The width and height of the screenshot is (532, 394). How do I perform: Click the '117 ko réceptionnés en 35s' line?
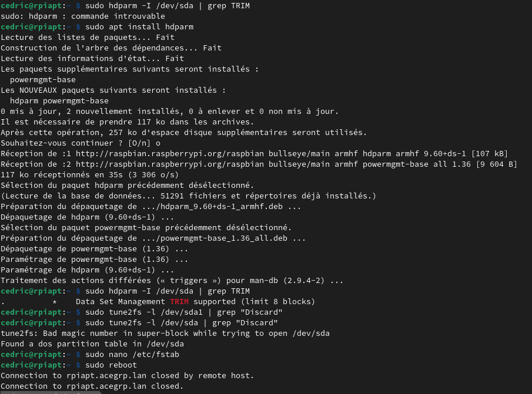(89, 175)
